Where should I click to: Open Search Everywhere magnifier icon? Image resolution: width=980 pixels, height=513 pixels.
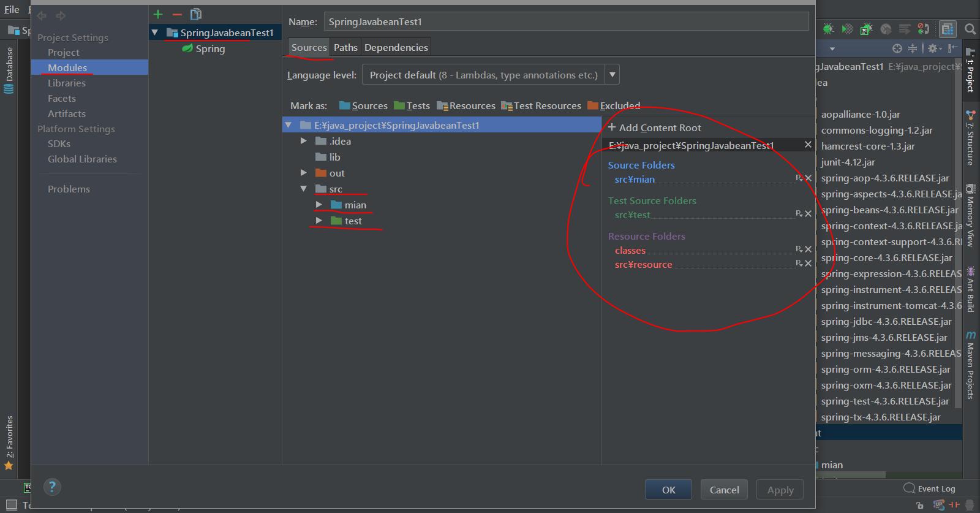click(x=970, y=29)
